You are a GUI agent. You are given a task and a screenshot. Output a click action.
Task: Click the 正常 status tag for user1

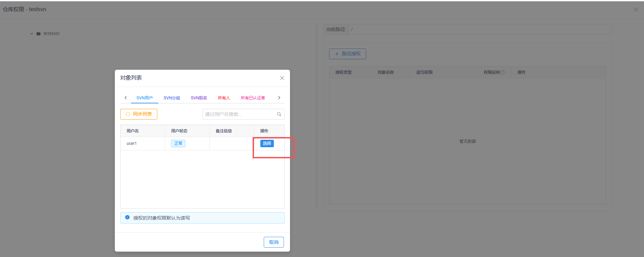178,143
